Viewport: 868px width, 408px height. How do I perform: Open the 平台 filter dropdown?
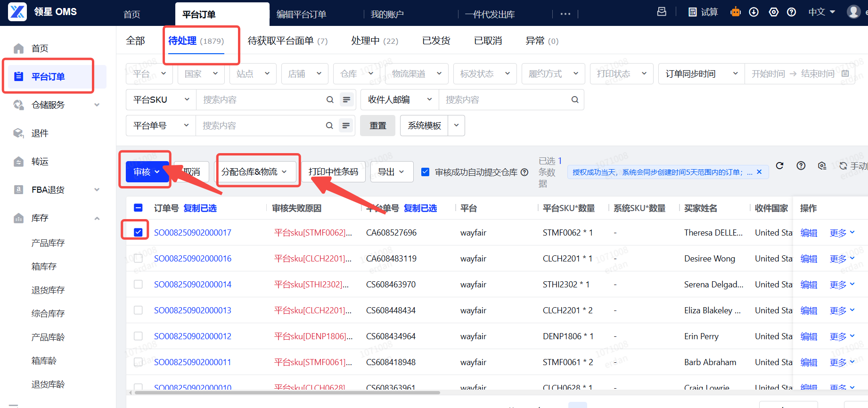click(149, 73)
